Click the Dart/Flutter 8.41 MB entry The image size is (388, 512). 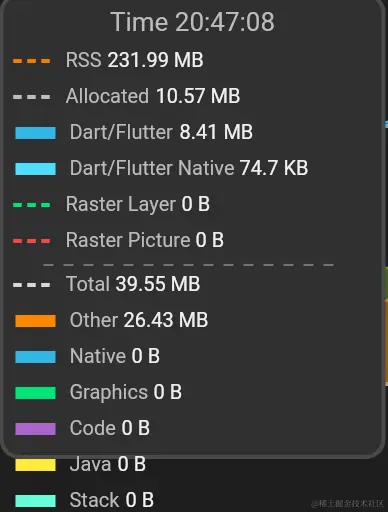[161, 132]
